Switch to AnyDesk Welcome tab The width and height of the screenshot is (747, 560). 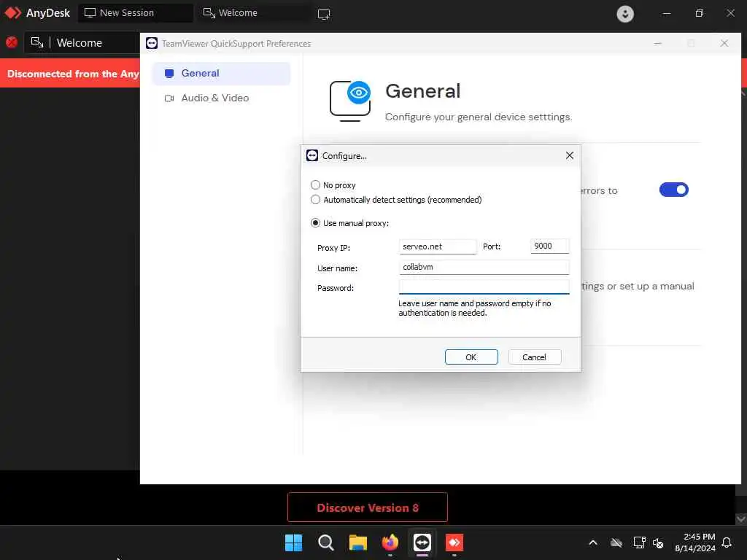pos(252,13)
